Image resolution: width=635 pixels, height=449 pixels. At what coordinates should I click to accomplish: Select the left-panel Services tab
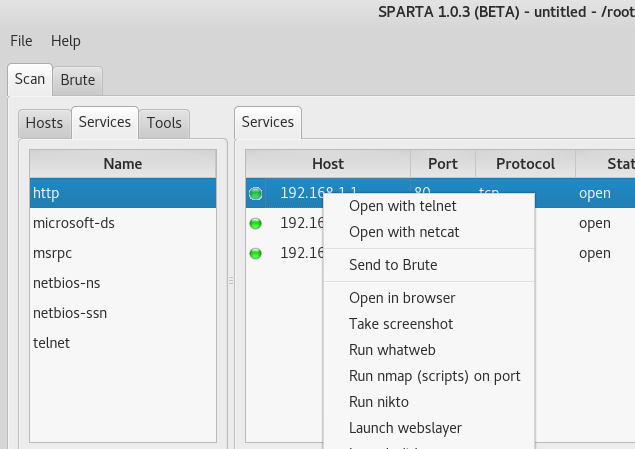point(105,122)
